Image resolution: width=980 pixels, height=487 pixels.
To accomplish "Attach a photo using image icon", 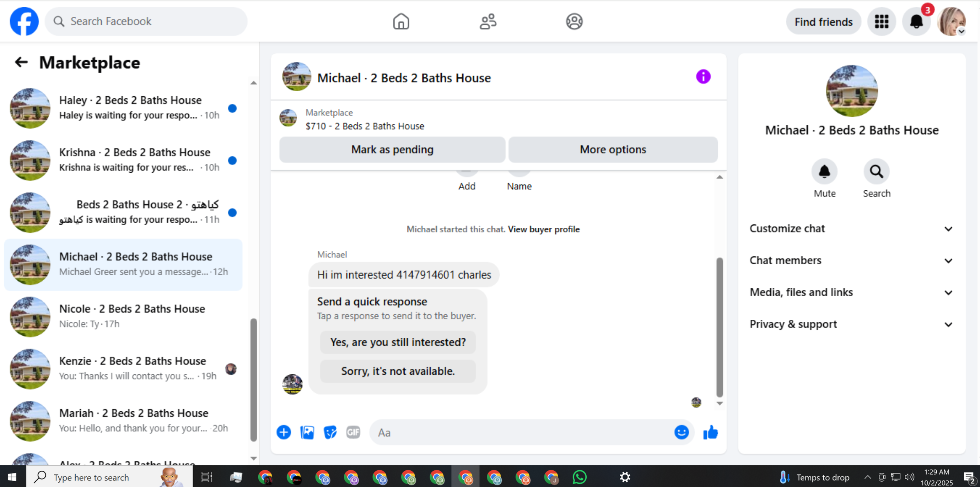I will [x=307, y=432].
